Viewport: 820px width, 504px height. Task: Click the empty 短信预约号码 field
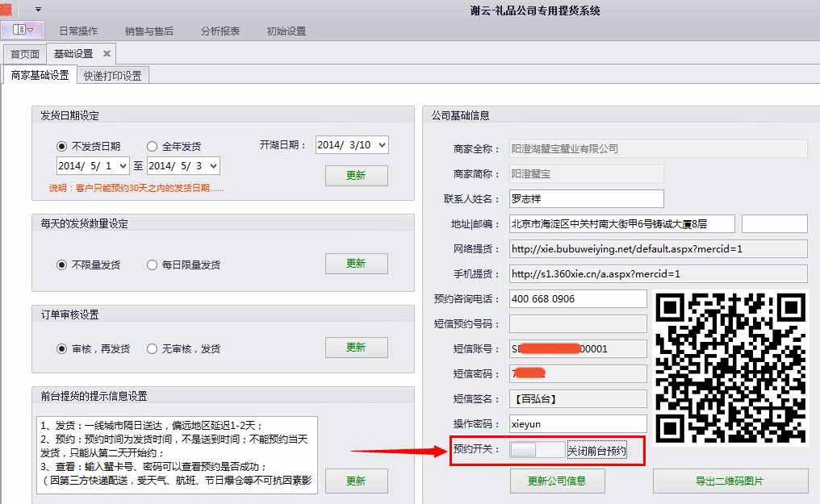[x=578, y=324]
